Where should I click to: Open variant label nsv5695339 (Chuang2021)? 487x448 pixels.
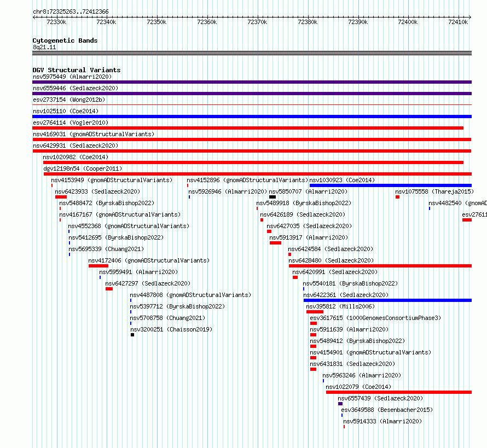[x=106, y=249]
